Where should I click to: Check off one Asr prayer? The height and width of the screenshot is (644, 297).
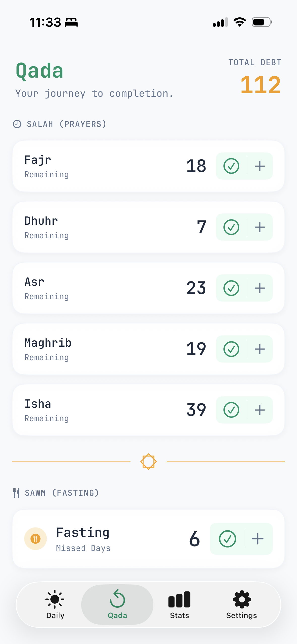point(231,288)
